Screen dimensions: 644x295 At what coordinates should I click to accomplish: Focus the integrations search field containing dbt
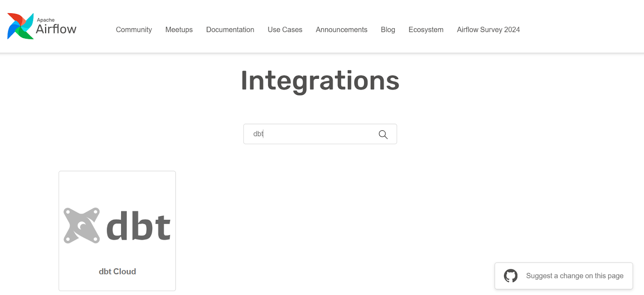[320, 134]
